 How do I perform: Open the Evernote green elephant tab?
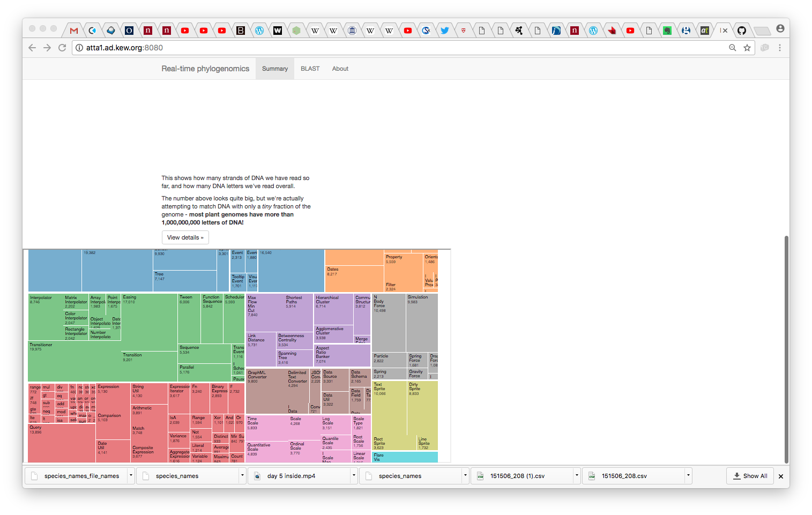667,31
